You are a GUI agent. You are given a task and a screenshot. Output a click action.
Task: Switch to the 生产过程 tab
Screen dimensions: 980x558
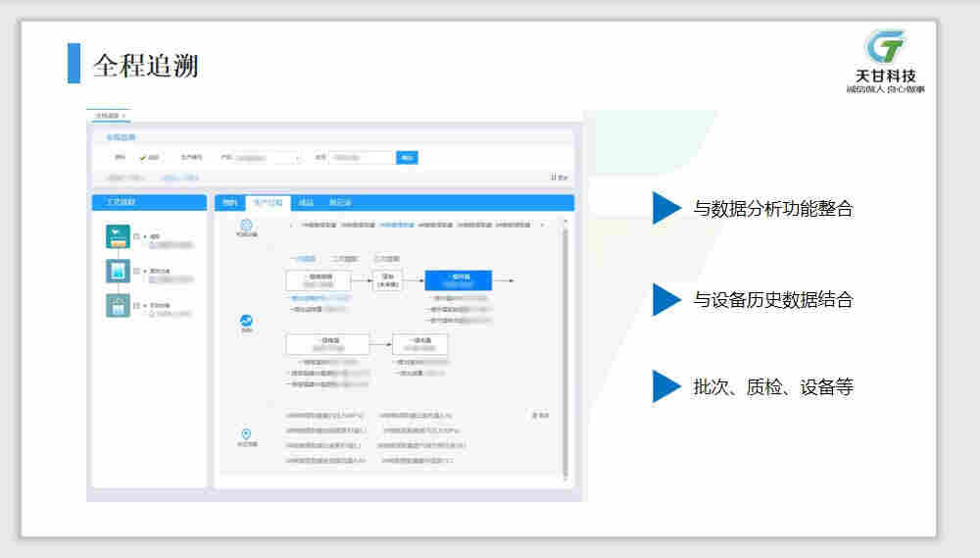(x=269, y=203)
